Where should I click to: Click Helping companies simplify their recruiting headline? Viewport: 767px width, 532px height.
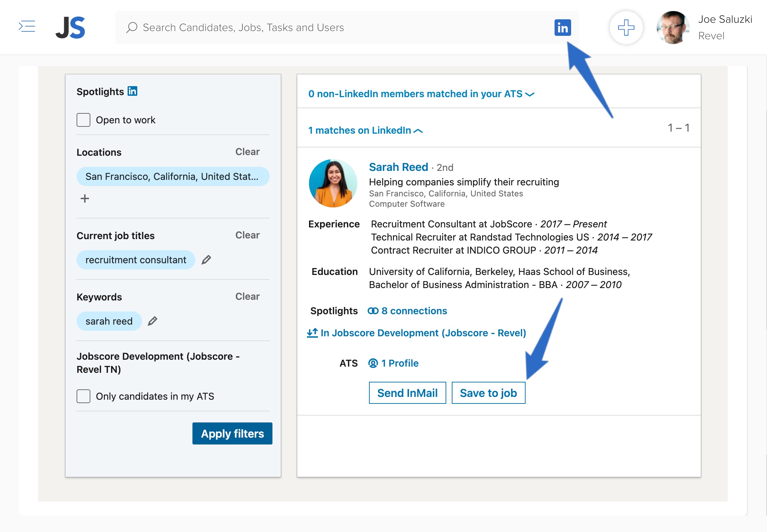(x=464, y=182)
